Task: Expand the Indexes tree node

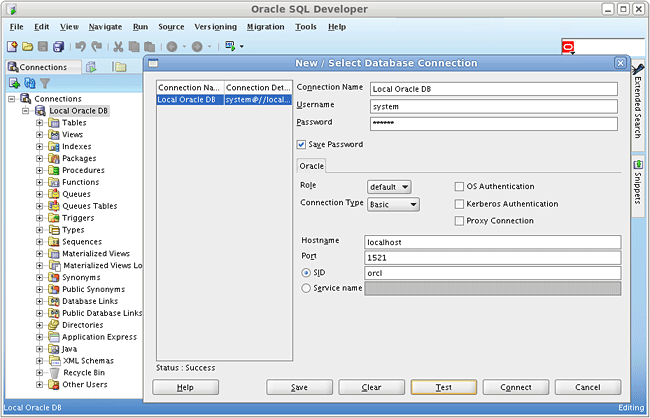Action: click(x=39, y=147)
